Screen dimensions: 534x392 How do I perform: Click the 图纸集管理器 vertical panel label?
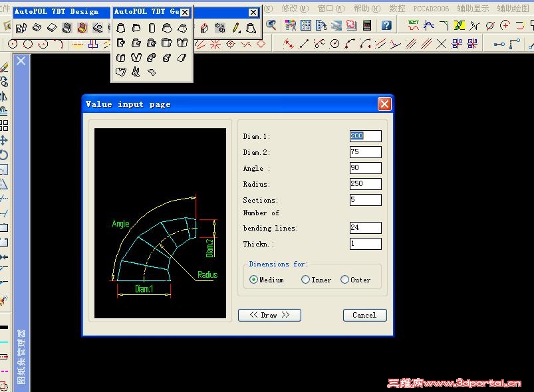tap(21, 357)
